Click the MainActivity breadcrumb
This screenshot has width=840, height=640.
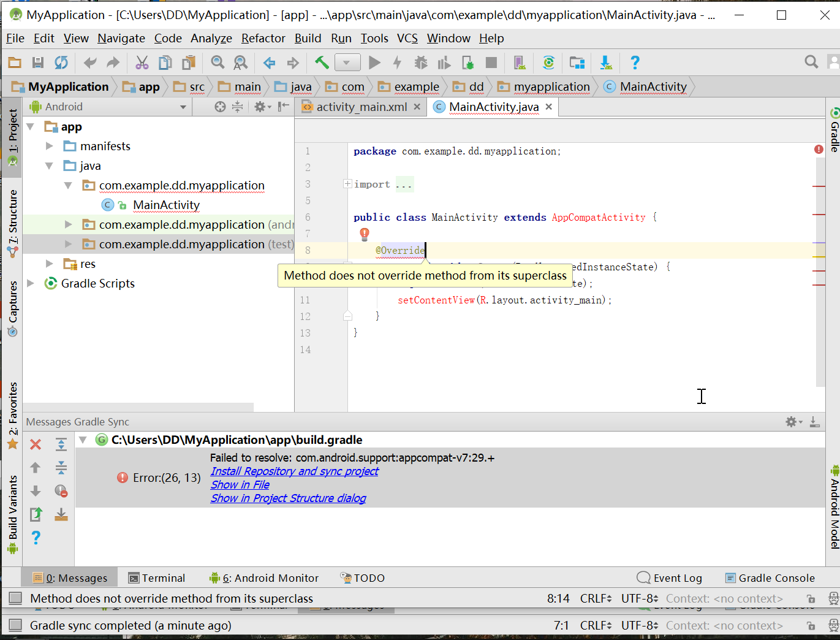coord(646,86)
